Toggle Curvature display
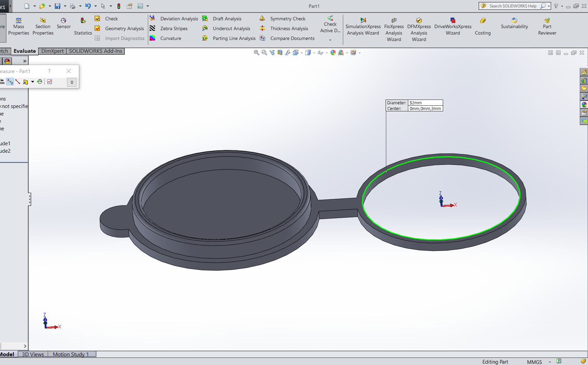588x365 pixels. pos(166,38)
